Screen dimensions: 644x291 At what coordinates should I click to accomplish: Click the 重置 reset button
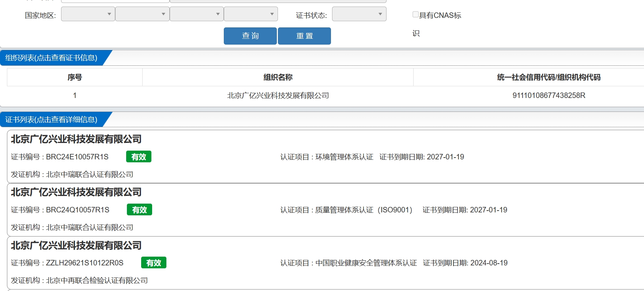(304, 36)
